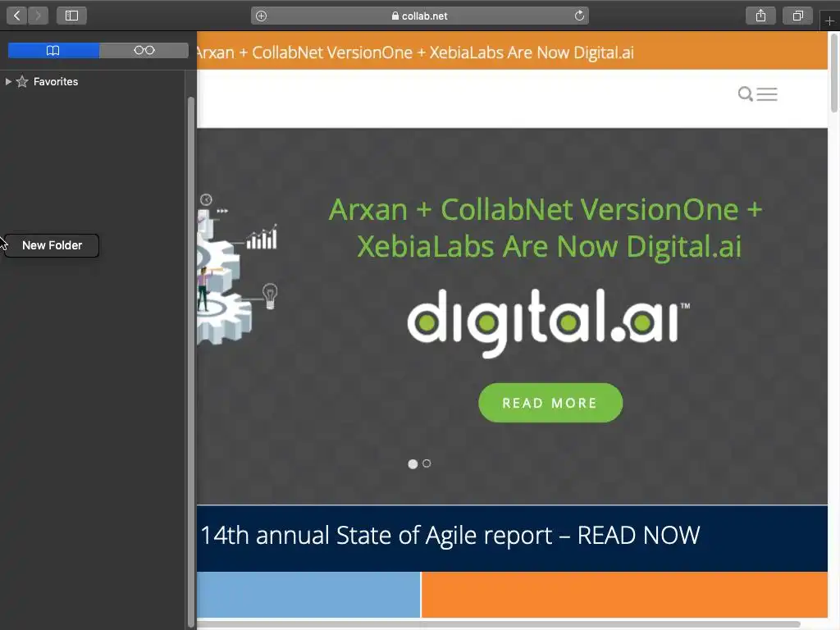Click the horizontal scrollbar at page bottom
The height and width of the screenshot is (630, 840).
coord(498,624)
